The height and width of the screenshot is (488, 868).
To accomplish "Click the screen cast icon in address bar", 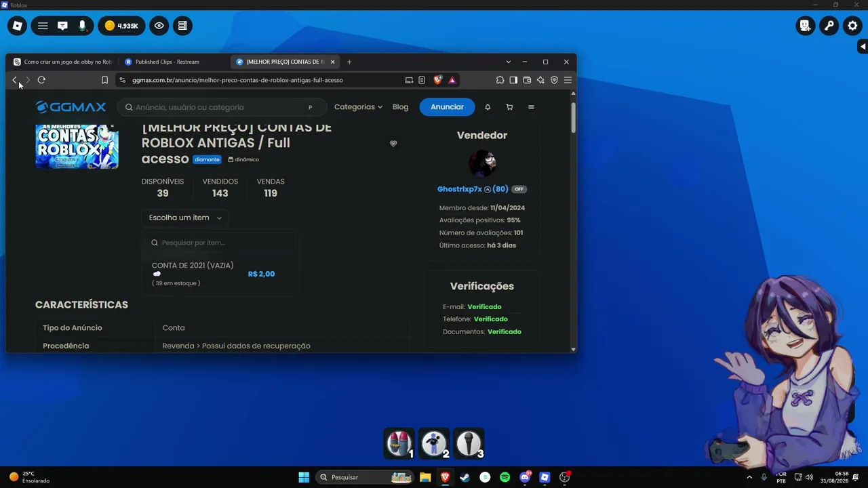I will coord(409,80).
